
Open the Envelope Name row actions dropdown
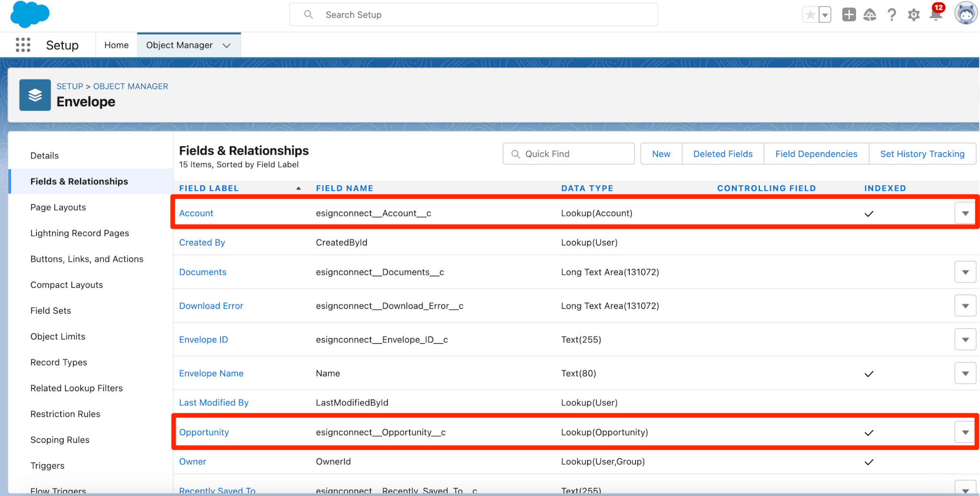[x=965, y=373]
